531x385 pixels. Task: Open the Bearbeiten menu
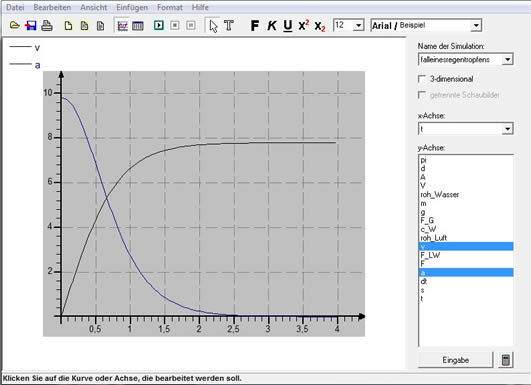(52, 7)
